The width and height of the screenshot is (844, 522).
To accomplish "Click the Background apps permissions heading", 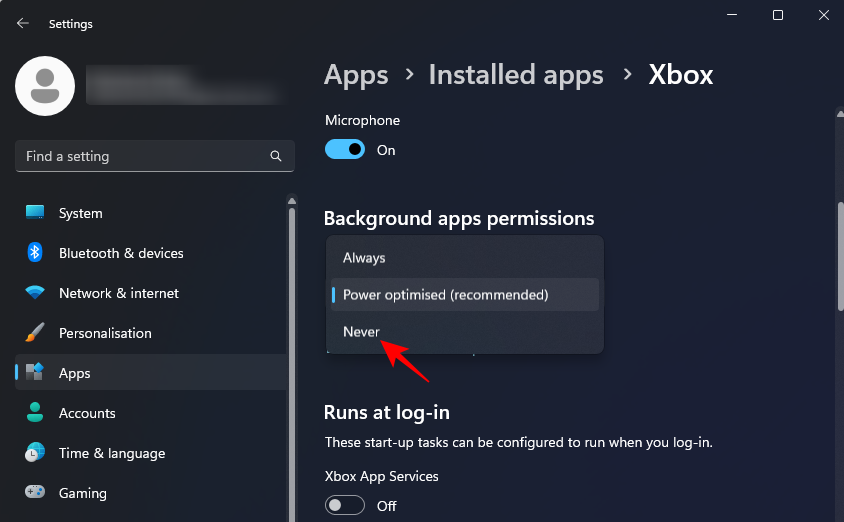I will click(459, 218).
